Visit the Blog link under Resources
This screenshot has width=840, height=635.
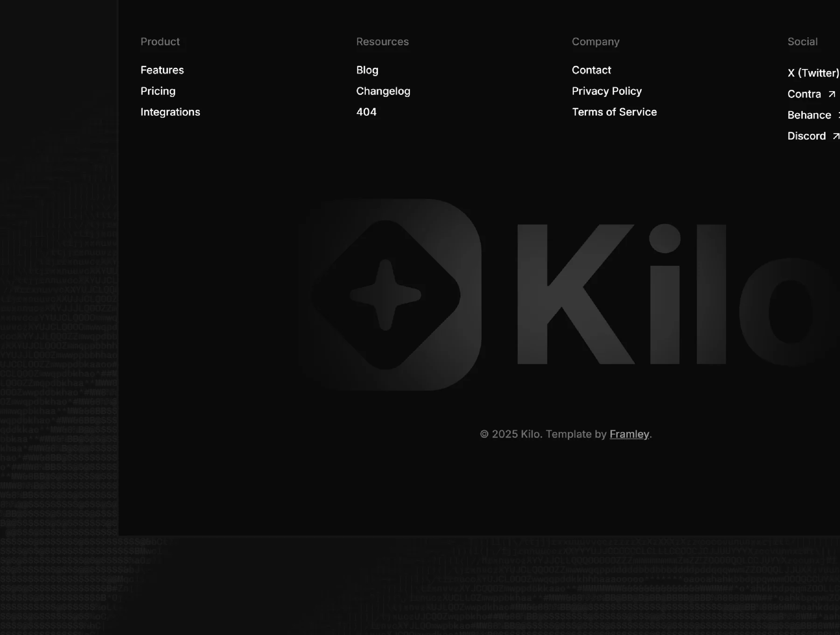pos(367,70)
